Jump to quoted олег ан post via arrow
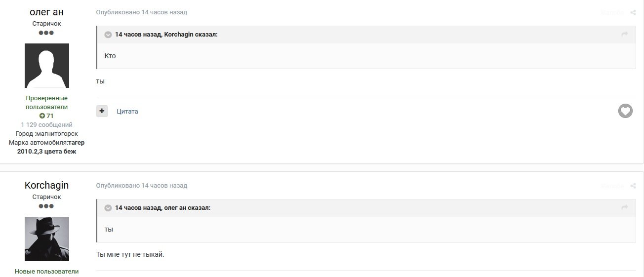The width and height of the screenshot is (644, 277). pos(624,207)
